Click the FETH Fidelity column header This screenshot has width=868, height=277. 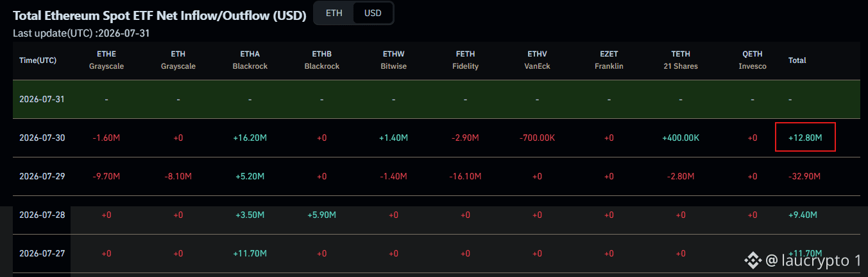[x=466, y=60]
